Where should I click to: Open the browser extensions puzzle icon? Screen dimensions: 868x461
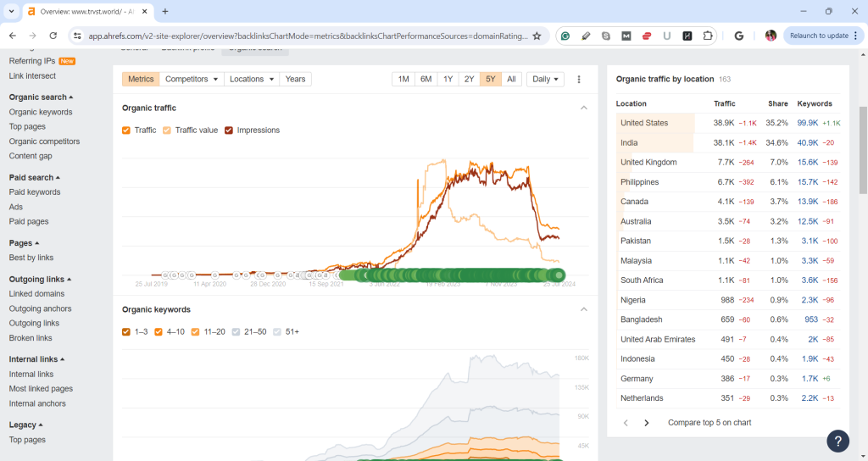[708, 36]
